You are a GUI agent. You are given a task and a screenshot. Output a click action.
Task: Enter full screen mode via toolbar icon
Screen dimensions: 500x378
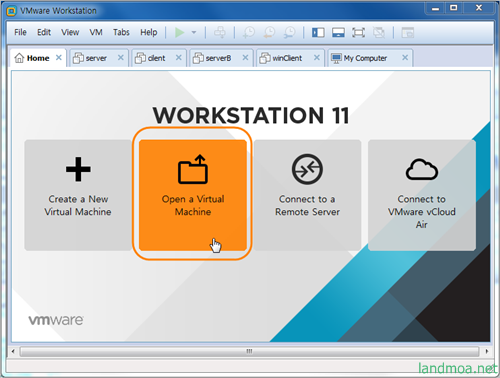(x=358, y=33)
